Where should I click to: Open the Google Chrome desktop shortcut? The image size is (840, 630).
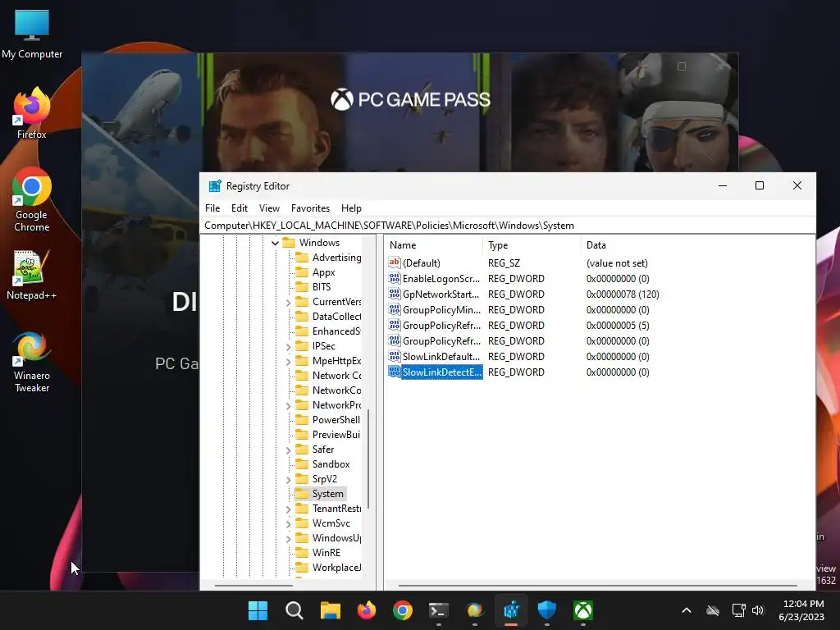32,199
